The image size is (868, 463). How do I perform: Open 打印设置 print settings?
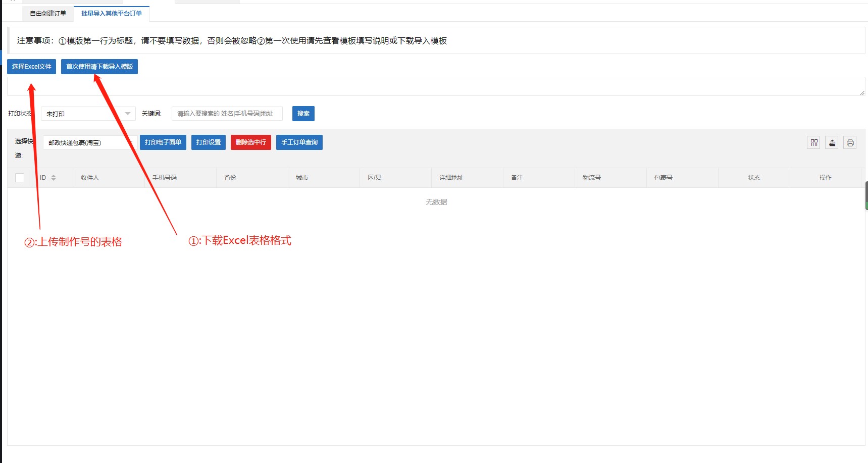209,142
